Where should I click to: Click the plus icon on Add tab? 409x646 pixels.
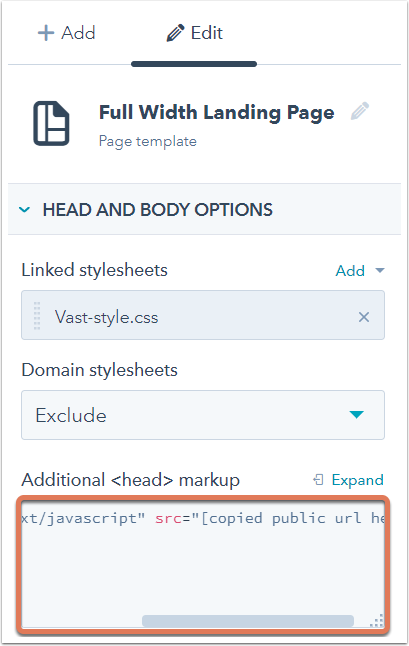46,33
